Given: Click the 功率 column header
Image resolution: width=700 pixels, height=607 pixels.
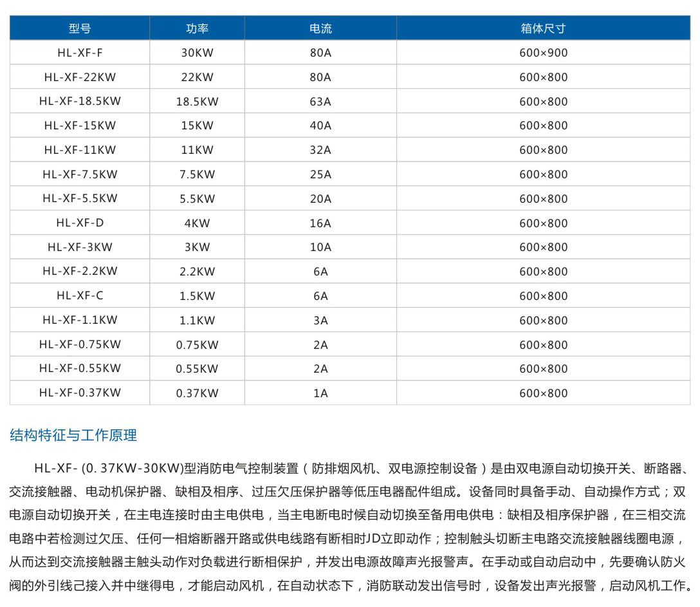Looking at the screenshot, I should (x=197, y=28).
